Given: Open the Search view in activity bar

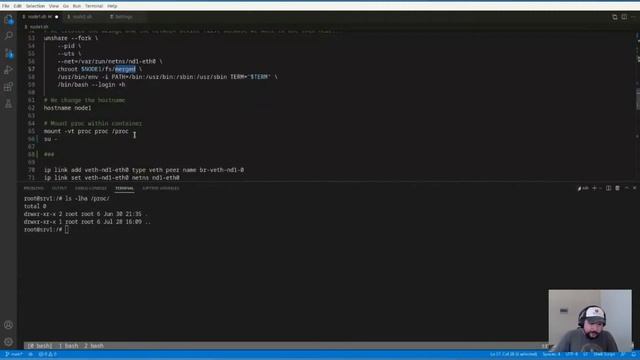Looking at the screenshot, I should [8, 36].
